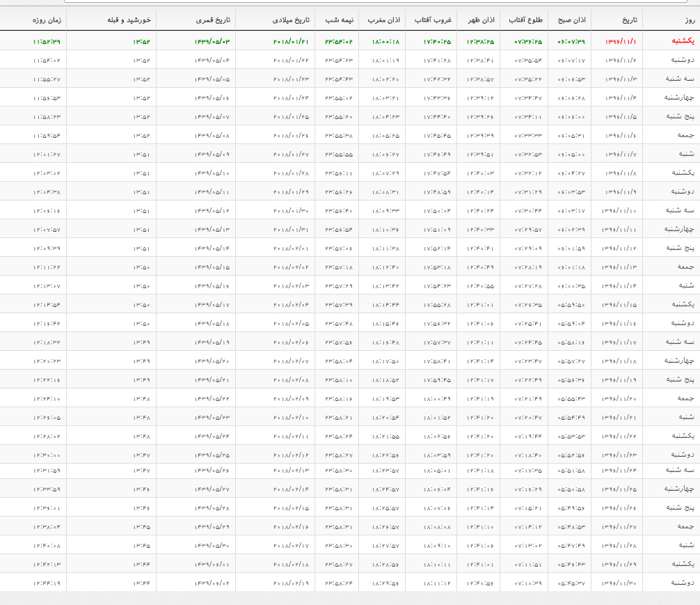Select 'جمعه' in the ۱۳۹۶/۱۱/۲۷ row

685,526
